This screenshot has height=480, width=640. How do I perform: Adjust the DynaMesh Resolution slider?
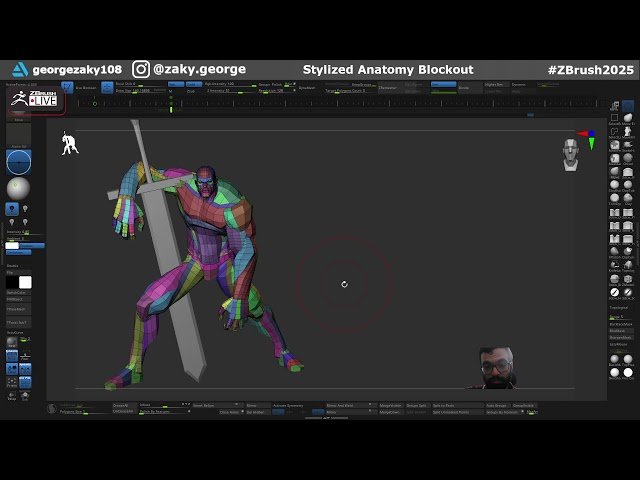277,91
